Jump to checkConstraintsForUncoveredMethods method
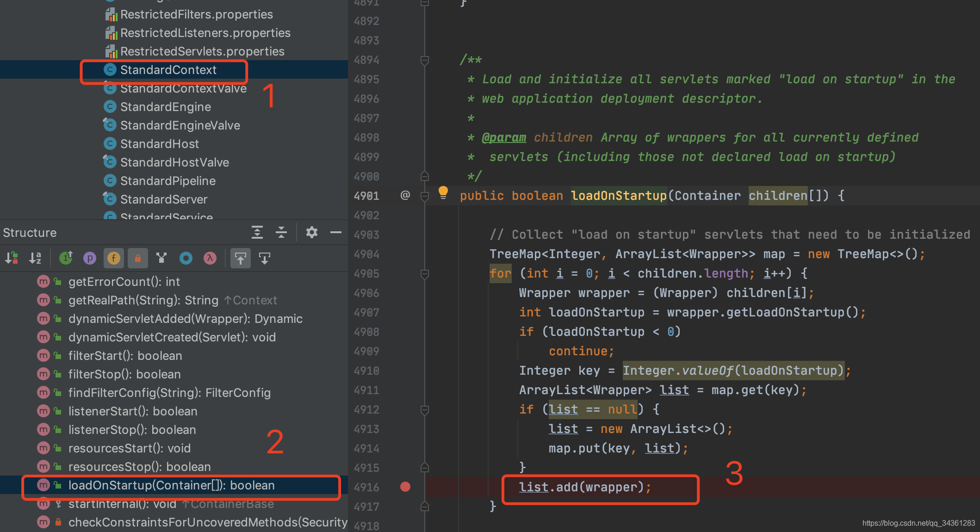Viewport: 980px width, 532px height. (x=208, y=522)
